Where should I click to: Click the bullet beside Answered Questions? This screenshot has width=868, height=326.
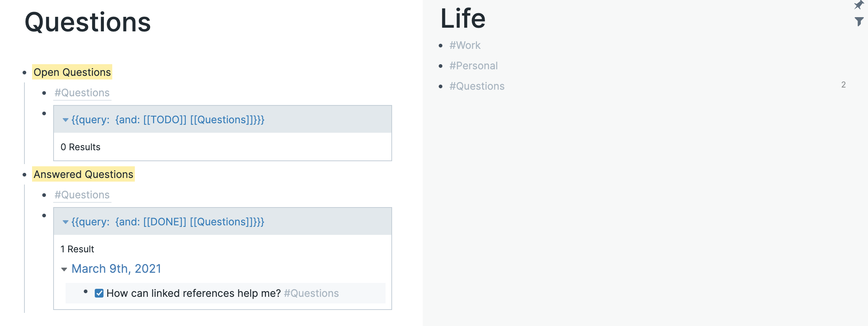click(24, 174)
